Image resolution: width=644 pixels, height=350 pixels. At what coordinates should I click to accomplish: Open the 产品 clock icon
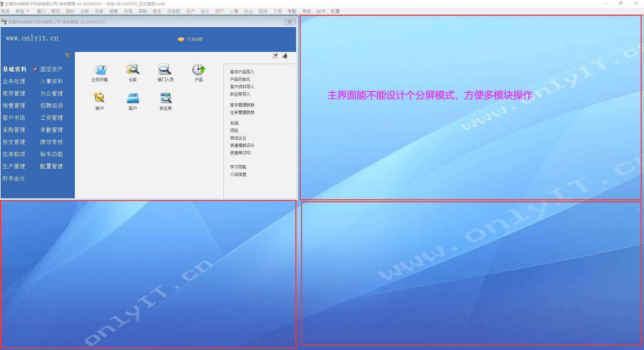tap(199, 70)
